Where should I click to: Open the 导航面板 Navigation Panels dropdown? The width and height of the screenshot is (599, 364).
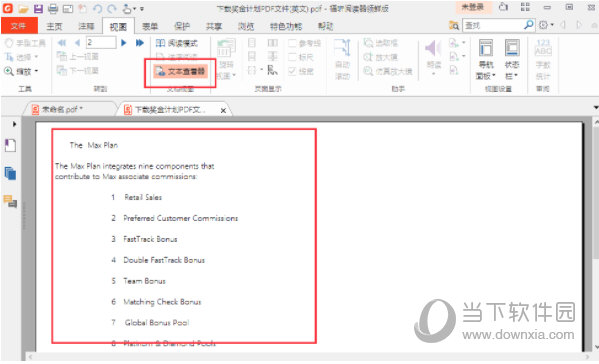[486, 59]
